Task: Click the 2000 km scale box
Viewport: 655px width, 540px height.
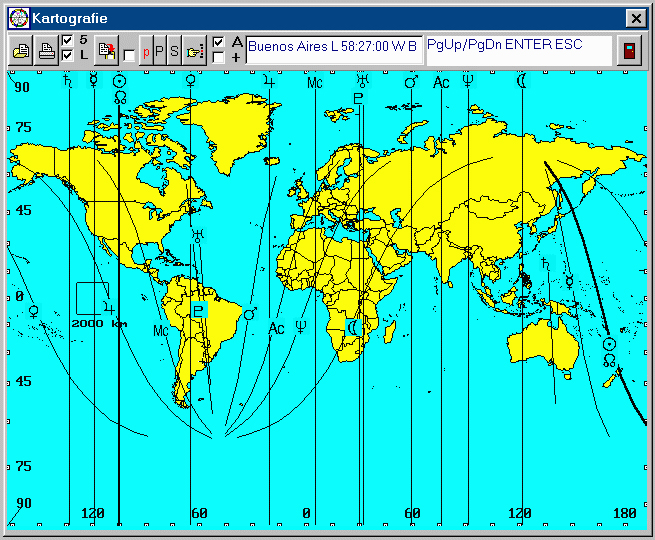Action: tap(92, 298)
